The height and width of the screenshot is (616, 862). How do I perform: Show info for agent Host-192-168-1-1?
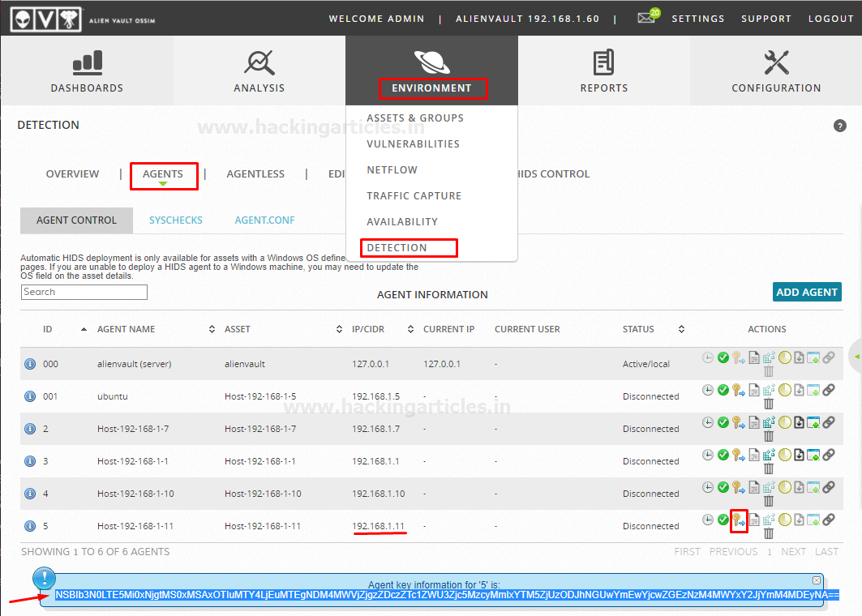pyautogui.click(x=30, y=461)
